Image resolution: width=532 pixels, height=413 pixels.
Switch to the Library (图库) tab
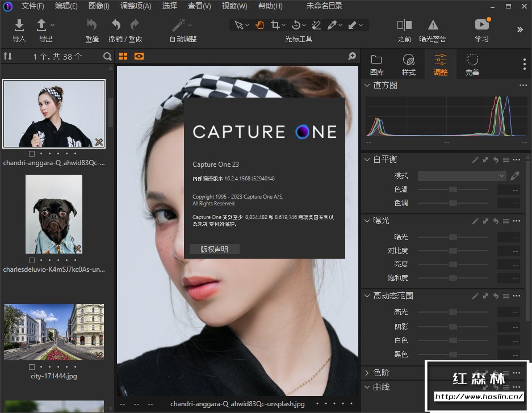[376, 65]
